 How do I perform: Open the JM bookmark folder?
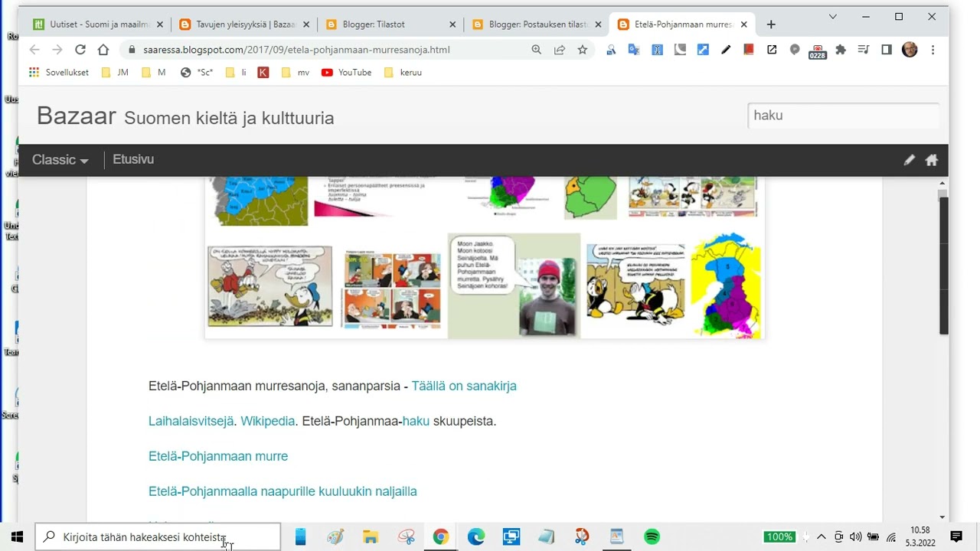coord(115,73)
